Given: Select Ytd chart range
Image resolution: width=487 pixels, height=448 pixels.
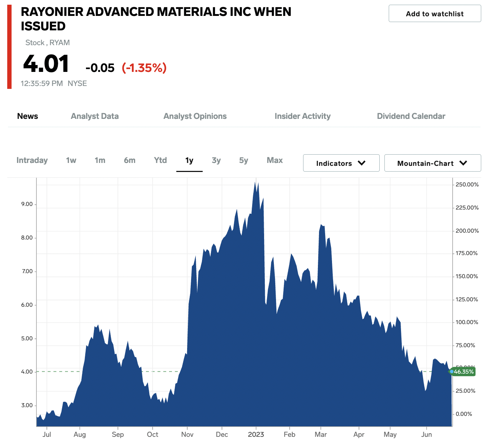Looking at the screenshot, I should click(160, 160).
